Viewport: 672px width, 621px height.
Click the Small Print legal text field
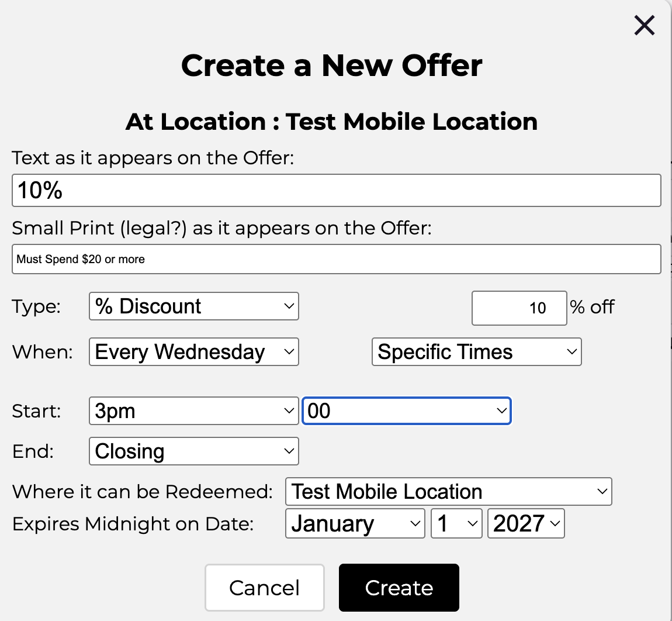point(336,259)
